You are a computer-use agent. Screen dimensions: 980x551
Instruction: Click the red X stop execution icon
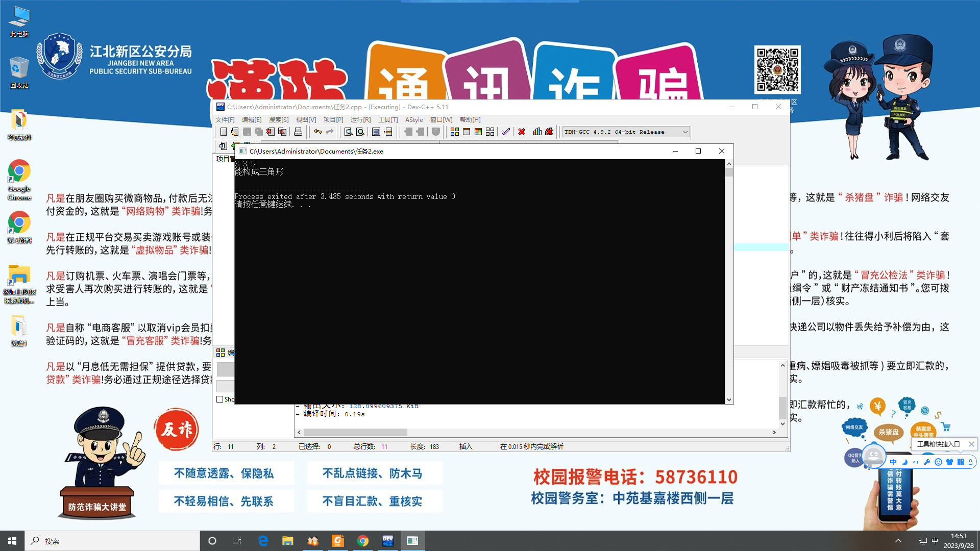(x=521, y=132)
